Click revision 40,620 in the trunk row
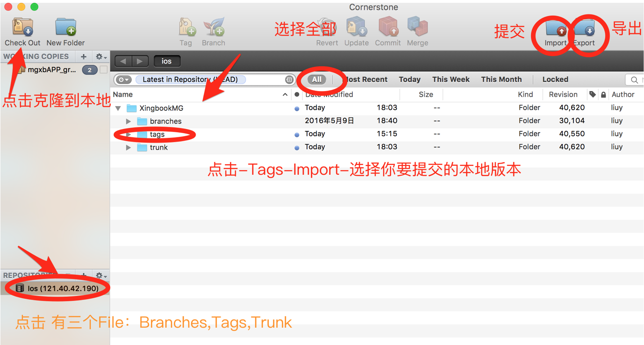This screenshot has height=345, width=644. (572, 147)
